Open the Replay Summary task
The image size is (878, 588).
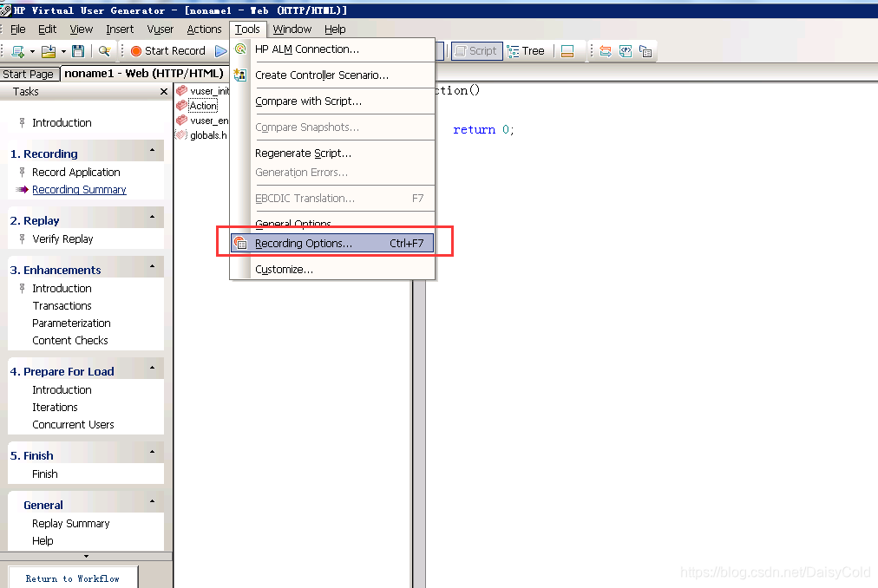pos(70,524)
